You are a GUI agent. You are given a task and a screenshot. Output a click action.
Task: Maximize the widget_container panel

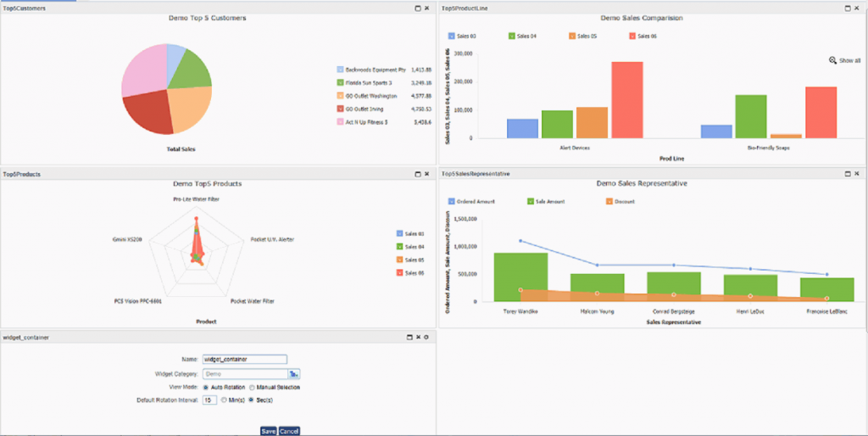pos(410,337)
